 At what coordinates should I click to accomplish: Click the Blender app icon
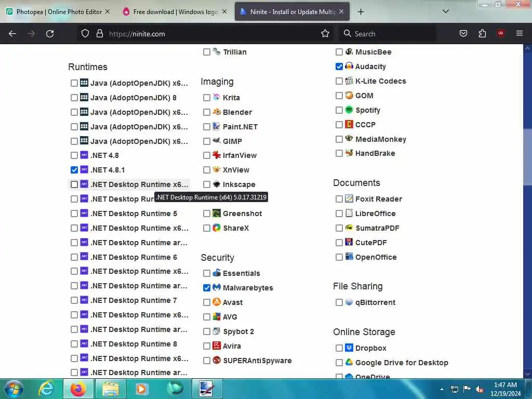[217, 112]
